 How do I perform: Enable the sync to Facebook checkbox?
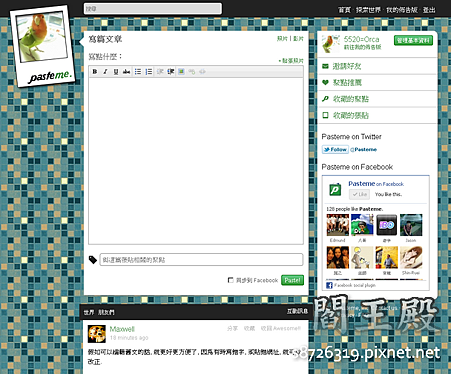[x=230, y=280]
